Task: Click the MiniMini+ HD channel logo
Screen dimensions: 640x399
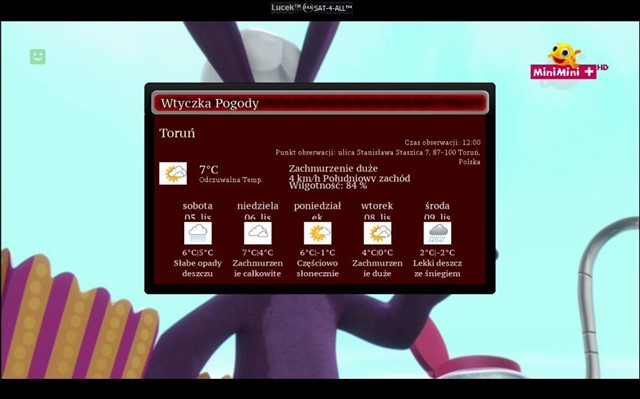Action: pos(569,62)
